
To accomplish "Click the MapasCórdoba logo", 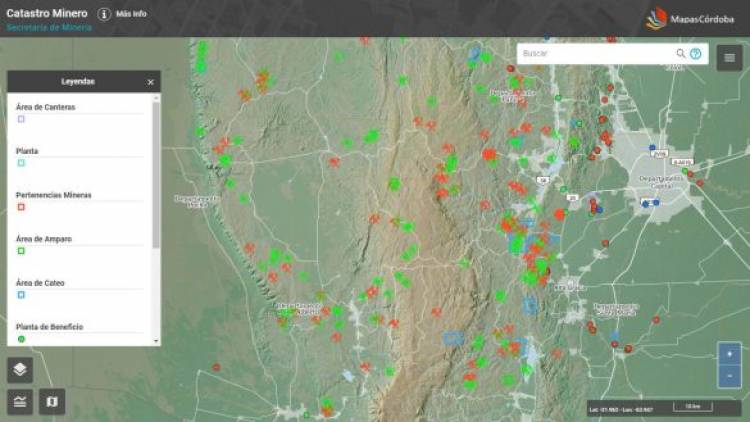I will pyautogui.click(x=689, y=19).
